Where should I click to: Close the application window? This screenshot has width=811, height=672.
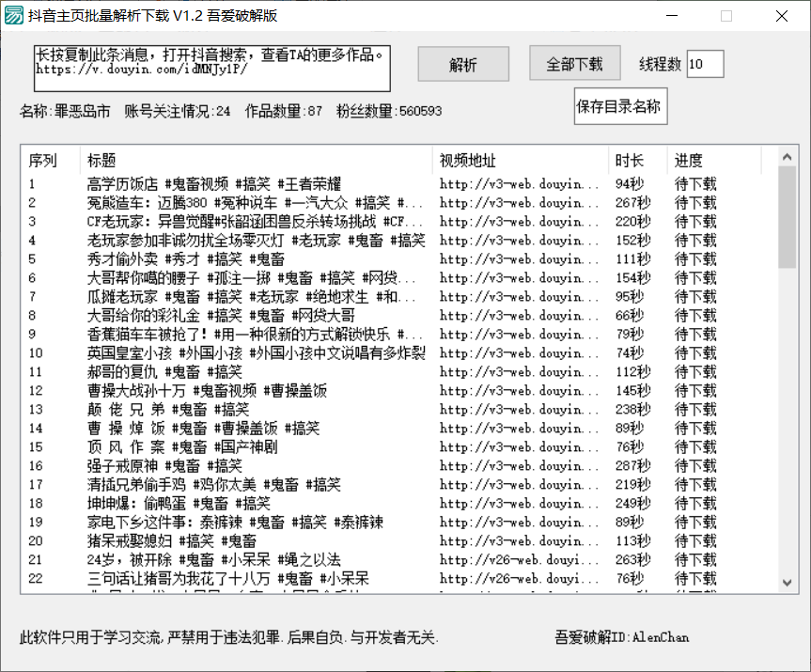(x=782, y=16)
